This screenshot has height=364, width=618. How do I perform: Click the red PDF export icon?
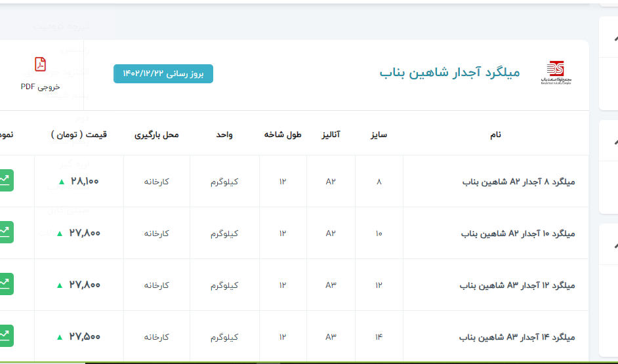(41, 64)
